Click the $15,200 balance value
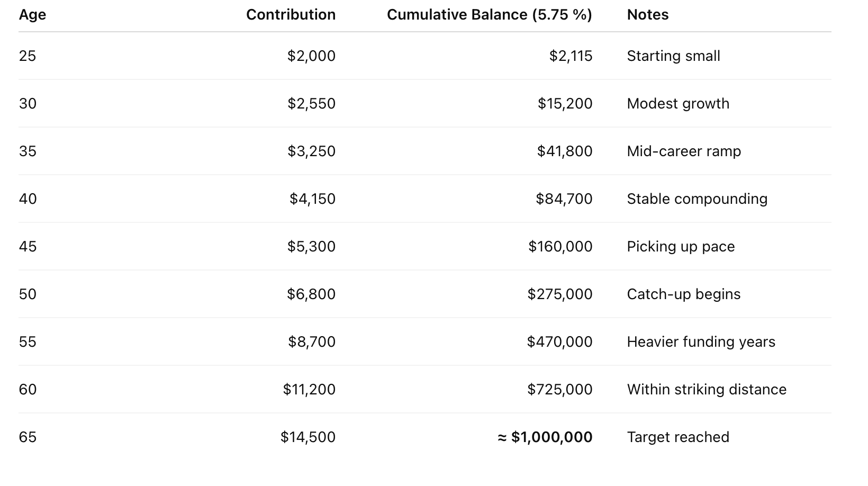 coord(565,104)
